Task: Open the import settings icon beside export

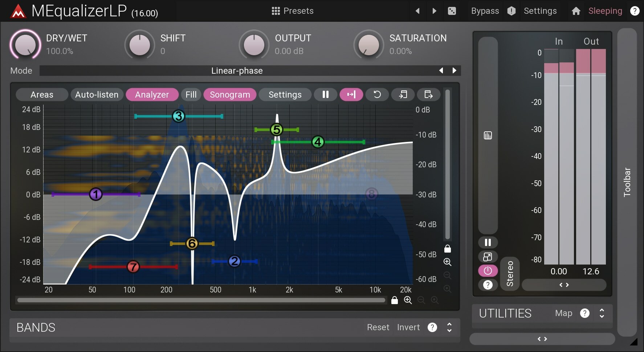Action: pos(403,94)
